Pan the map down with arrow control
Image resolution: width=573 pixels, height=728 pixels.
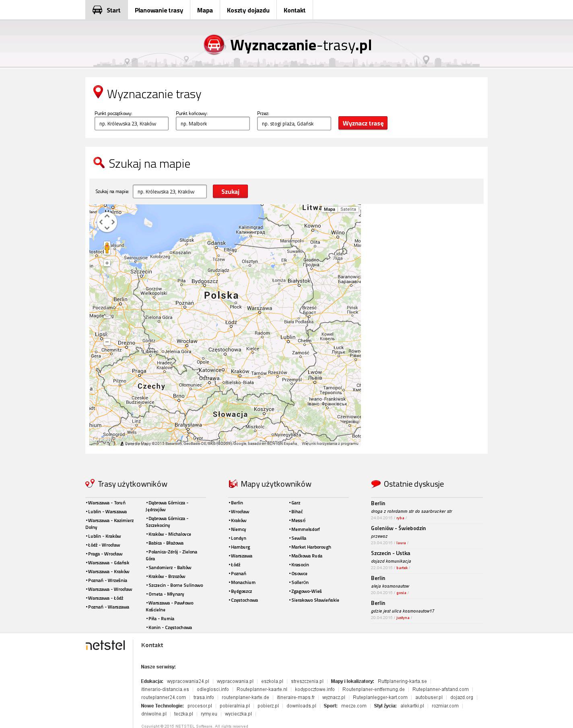[x=107, y=228]
